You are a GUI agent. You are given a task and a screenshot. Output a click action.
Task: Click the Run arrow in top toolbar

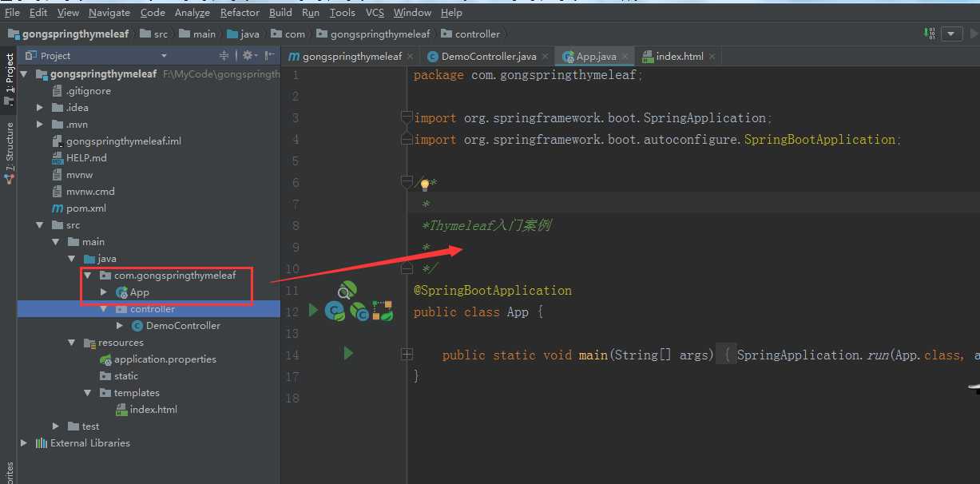(974, 34)
